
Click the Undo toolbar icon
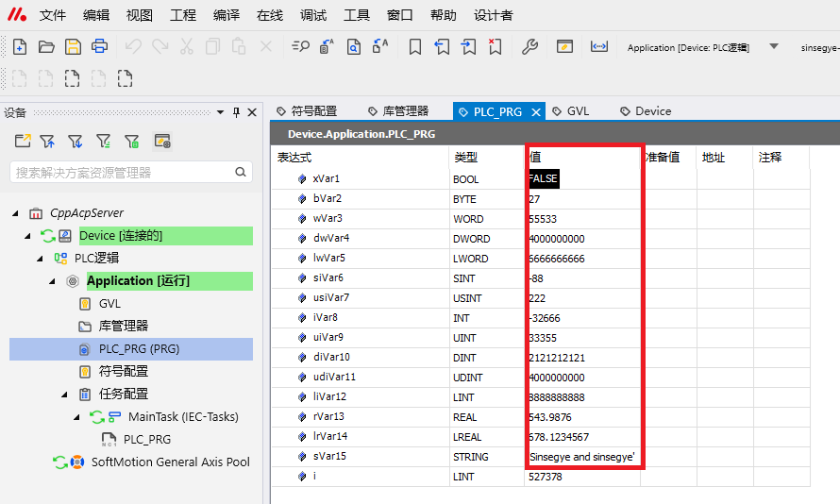pyautogui.click(x=133, y=46)
